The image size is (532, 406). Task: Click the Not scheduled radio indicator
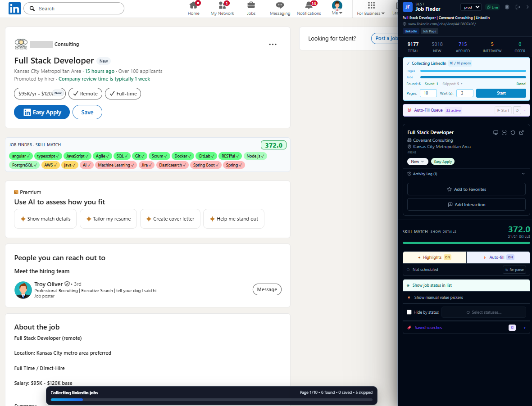(408, 270)
